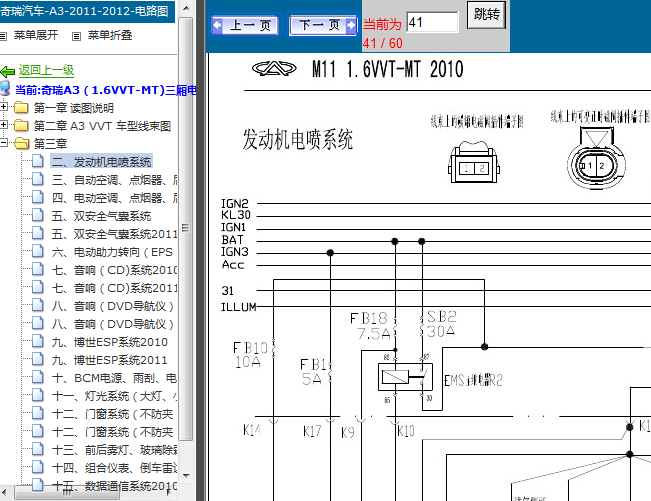This screenshot has width=651, height=501.
Task: Click the rectangular two-pin connector symbol
Action: (474, 163)
